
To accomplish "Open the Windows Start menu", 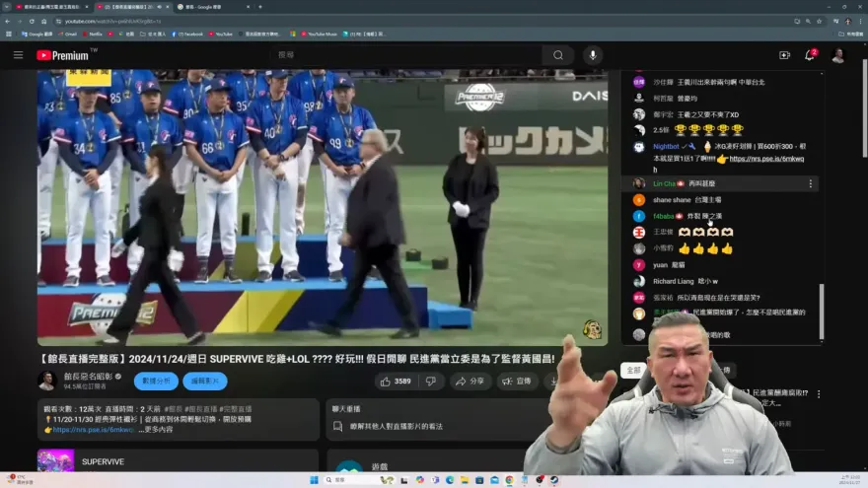I will pyautogui.click(x=314, y=480).
